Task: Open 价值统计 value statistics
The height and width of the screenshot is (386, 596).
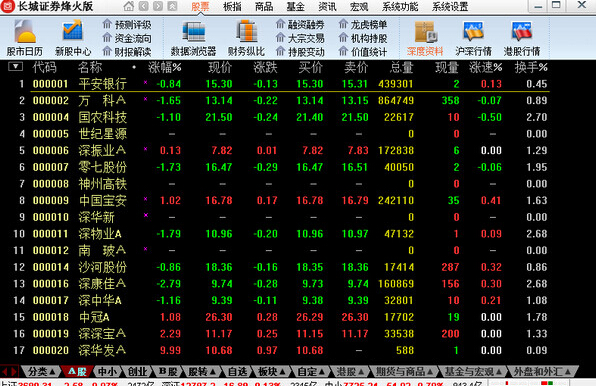Action: [363, 51]
